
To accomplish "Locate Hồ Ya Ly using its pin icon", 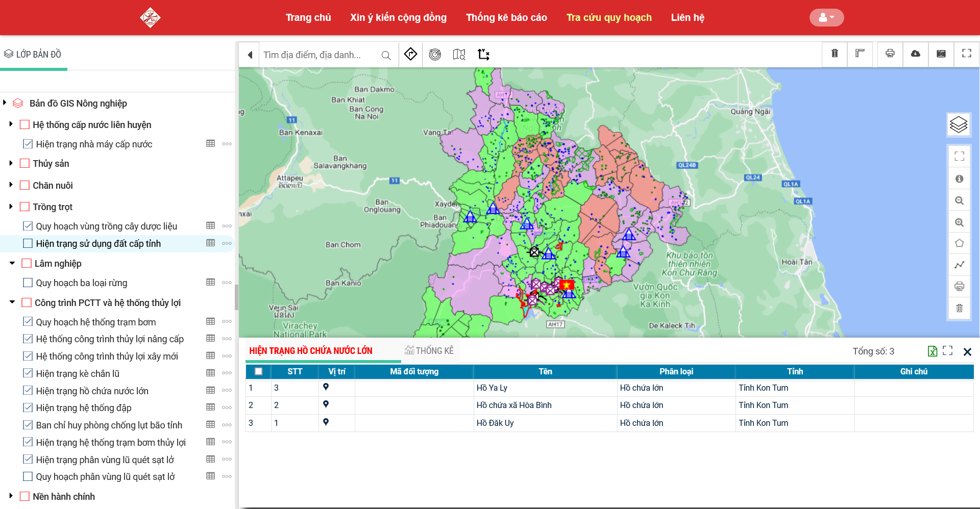I will [x=326, y=387].
